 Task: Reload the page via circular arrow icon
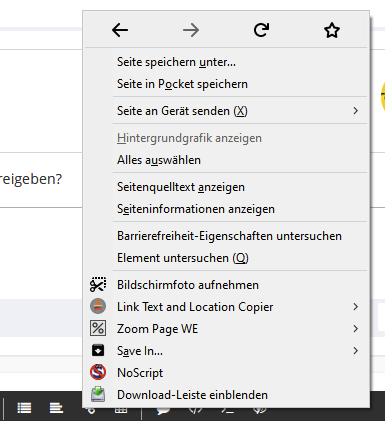pyautogui.click(x=262, y=30)
